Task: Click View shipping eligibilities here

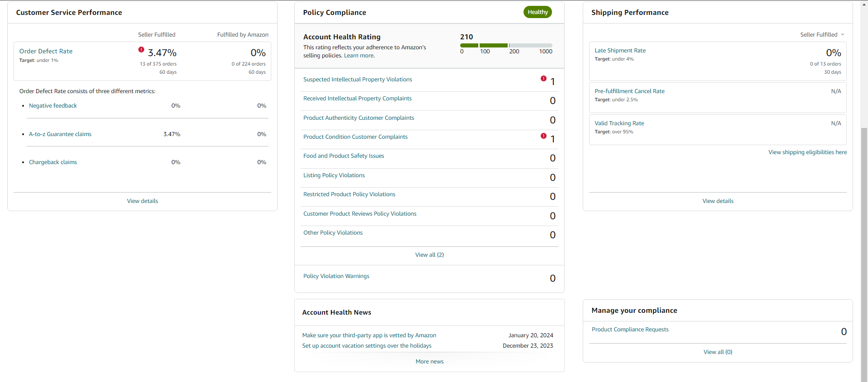Action: 807,152
